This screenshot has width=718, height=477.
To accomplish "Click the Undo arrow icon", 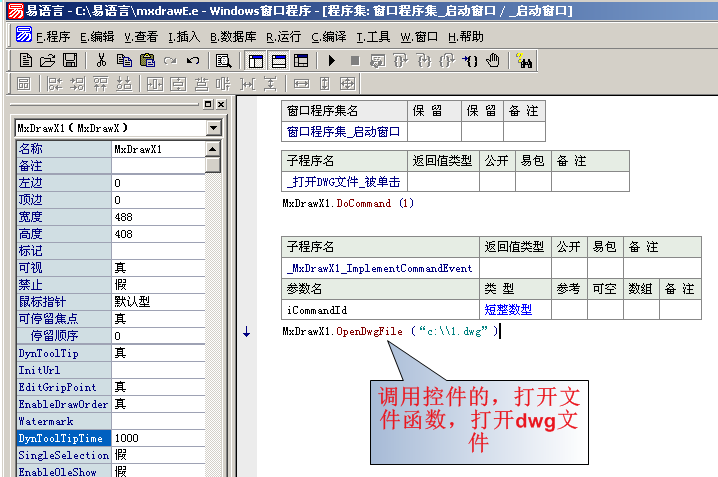I will (x=193, y=60).
